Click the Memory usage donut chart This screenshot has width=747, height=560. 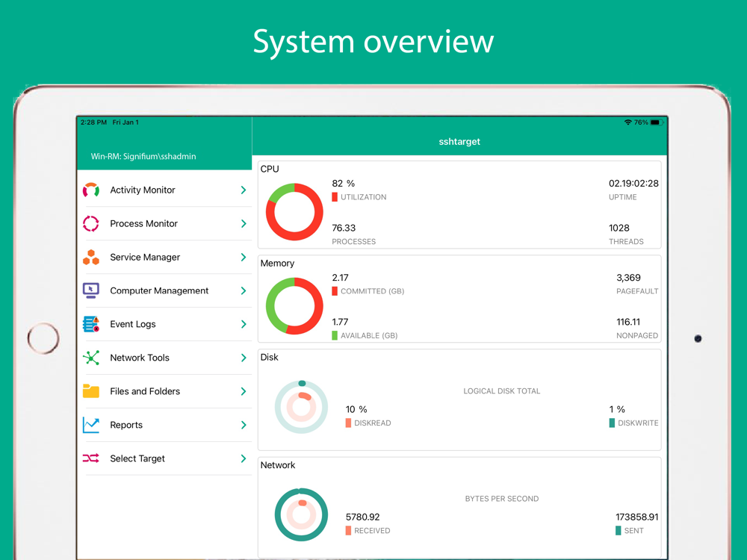point(294,305)
